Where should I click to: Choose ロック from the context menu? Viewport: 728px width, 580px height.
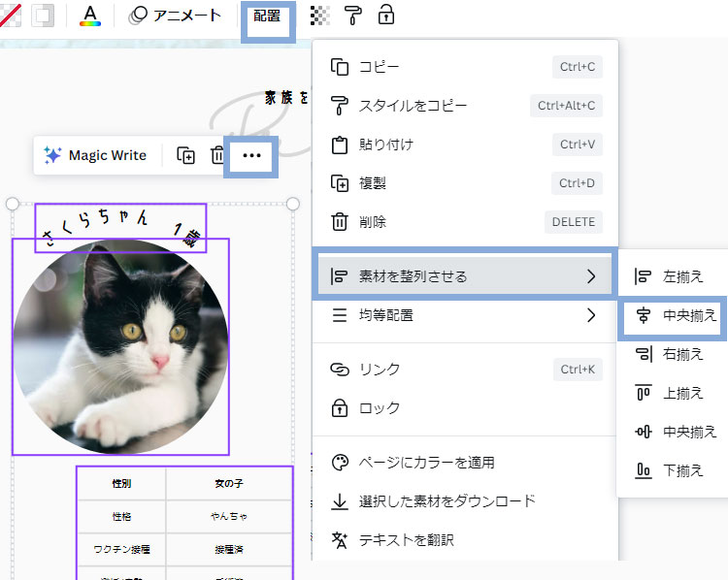pyautogui.click(x=465, y=408)
